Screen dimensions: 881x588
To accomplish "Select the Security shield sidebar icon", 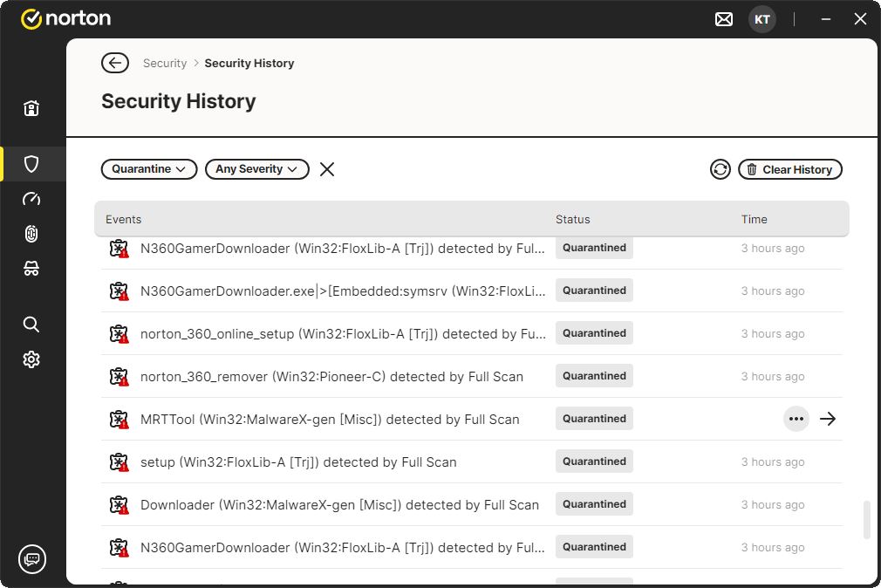I will [x=31, y=164].
